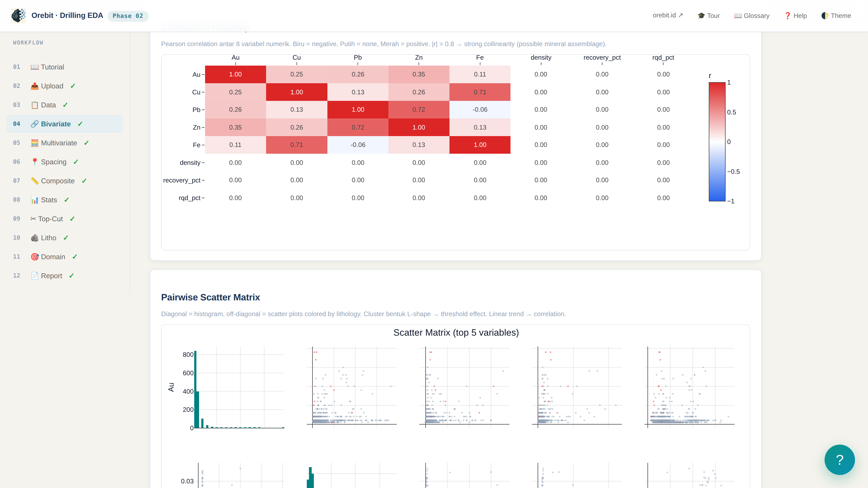This screenshot has width=868, height=488.
Task: Click Cu-Fe heatmap cell 0.71
Action: click(x=480, y=92)
